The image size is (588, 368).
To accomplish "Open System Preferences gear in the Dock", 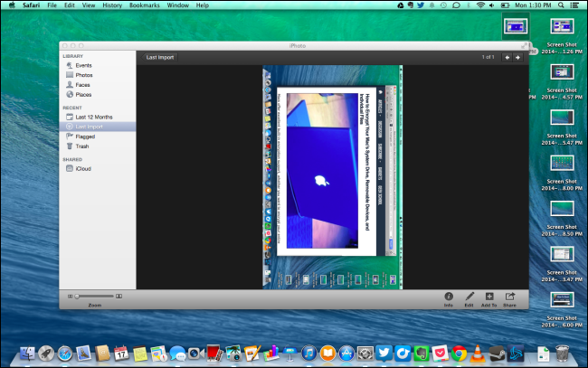I will click(365, 354).
